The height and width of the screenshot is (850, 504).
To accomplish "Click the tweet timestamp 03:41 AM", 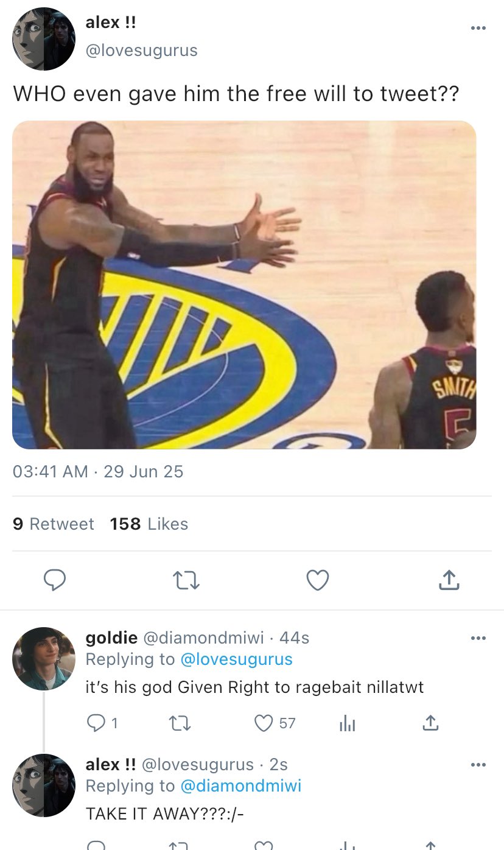I will 51,471.
